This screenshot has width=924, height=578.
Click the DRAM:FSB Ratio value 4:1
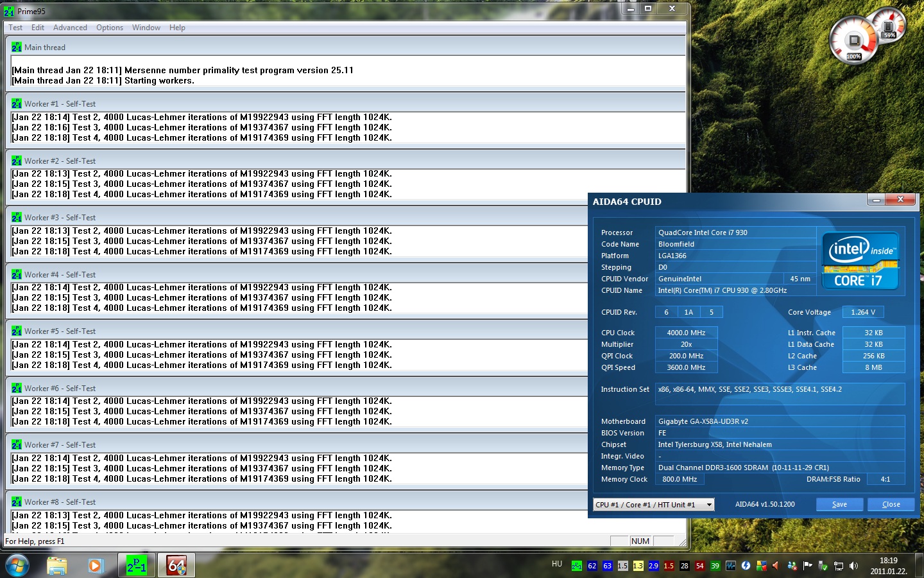(886, 479)
